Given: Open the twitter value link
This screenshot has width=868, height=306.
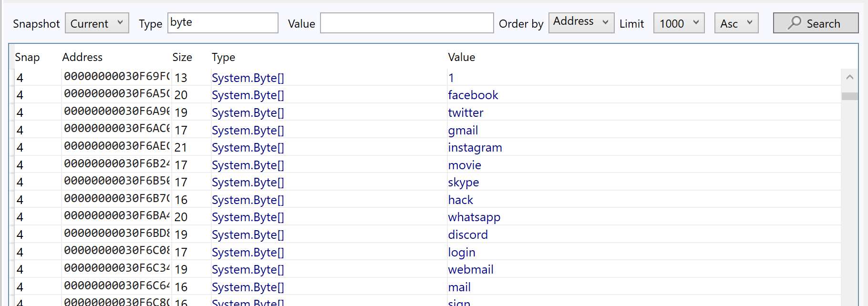Looking at the screenshot, I should [465, 113].
